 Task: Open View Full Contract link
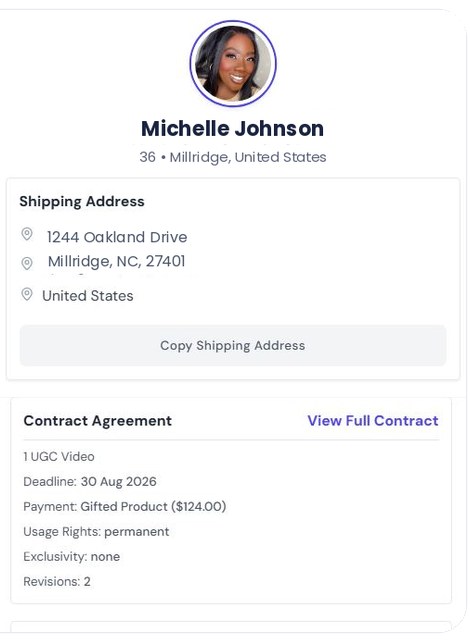tap(373, 420)
